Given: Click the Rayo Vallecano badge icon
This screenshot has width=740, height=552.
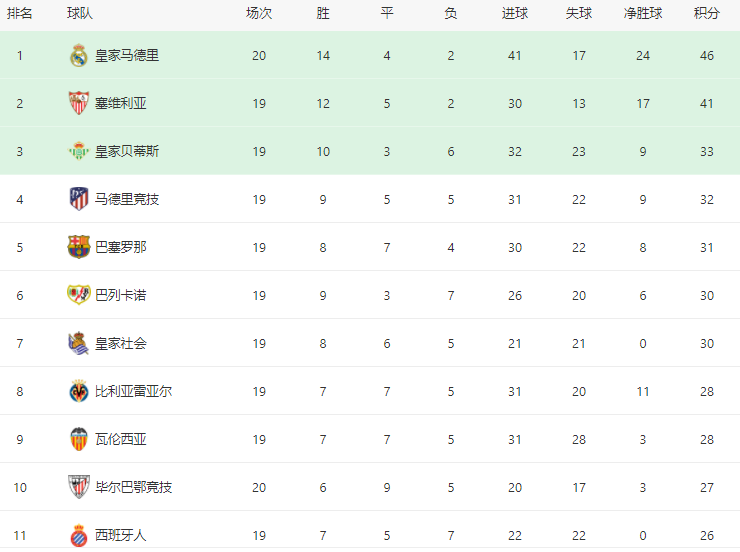Looking at the screenshot, I should (79, 295).
